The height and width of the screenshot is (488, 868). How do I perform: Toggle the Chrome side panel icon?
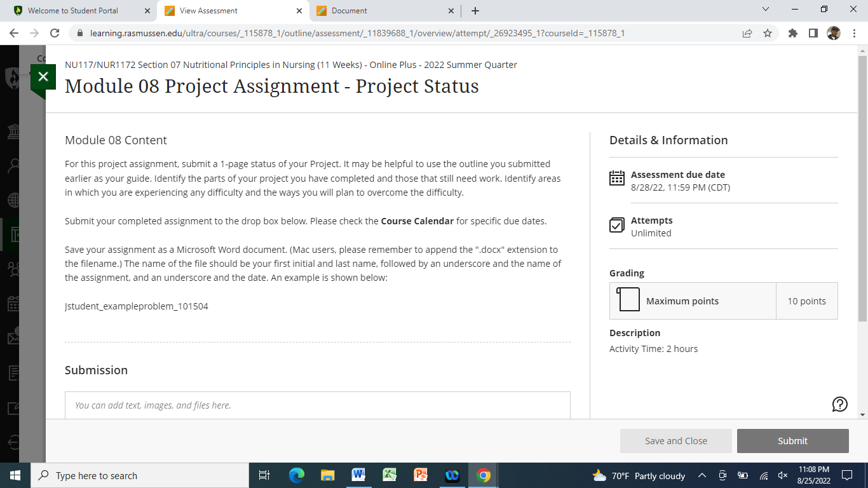click(x=813, y=33)
